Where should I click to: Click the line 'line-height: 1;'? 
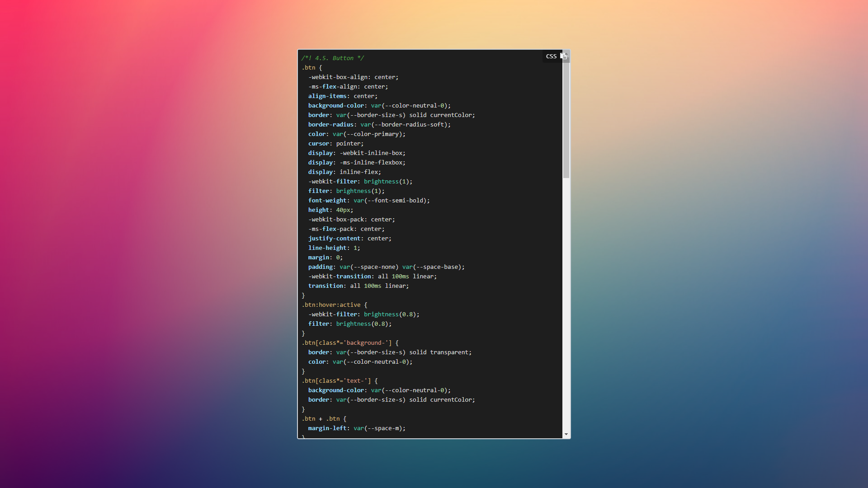click(x=334, y=248)
